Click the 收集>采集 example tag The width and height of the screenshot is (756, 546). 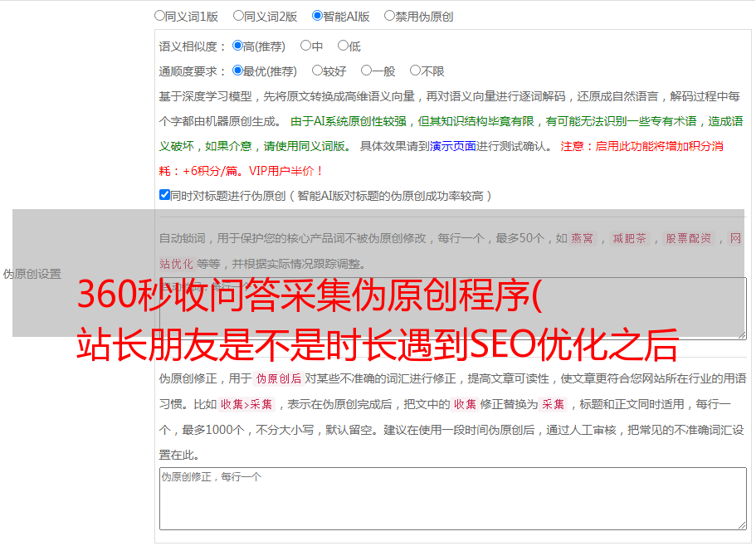pyautogui.click(x=246, y=404)
